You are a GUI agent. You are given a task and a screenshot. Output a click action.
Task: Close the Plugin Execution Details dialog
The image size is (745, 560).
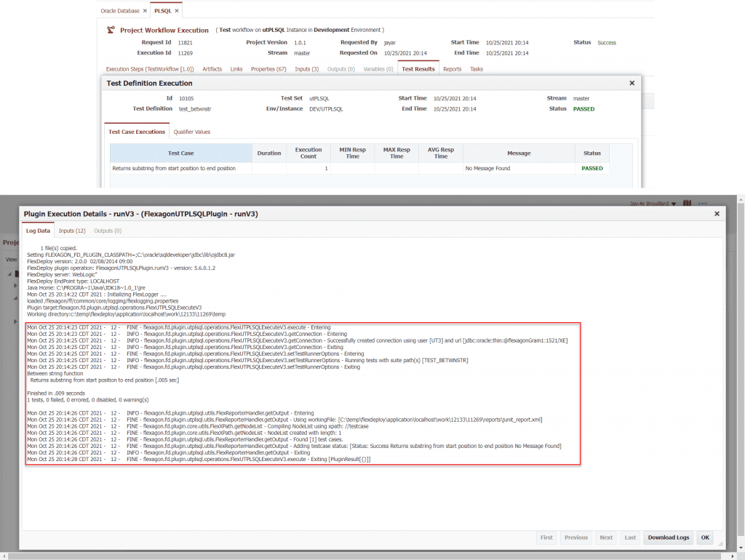[x=717, y=214]
